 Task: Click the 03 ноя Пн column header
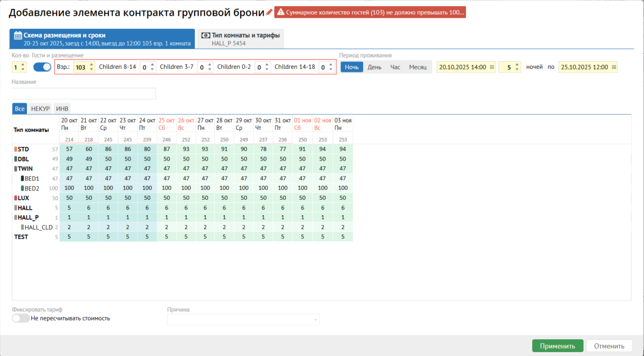[x=343, y=124]
